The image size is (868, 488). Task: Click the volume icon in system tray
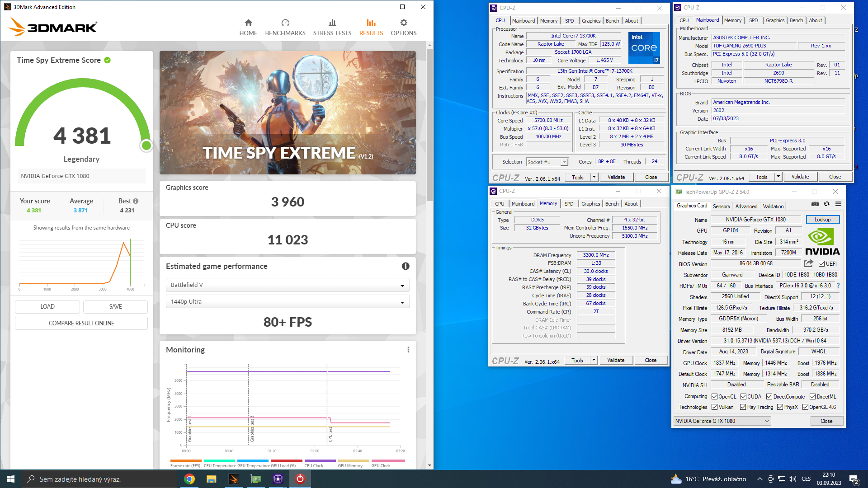point(793,479)
